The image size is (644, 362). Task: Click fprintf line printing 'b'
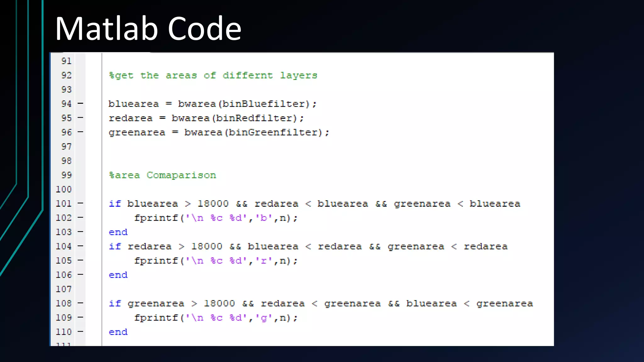216,218
